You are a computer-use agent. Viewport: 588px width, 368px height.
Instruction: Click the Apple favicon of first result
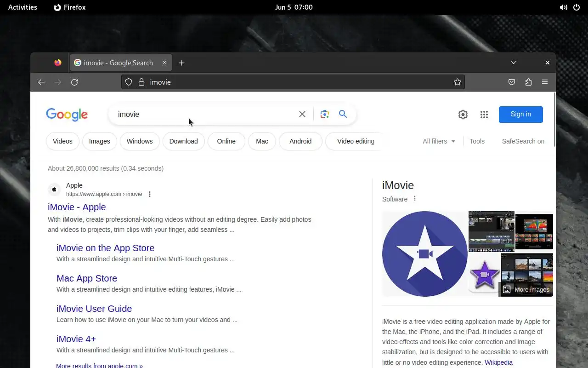point(54,189)
